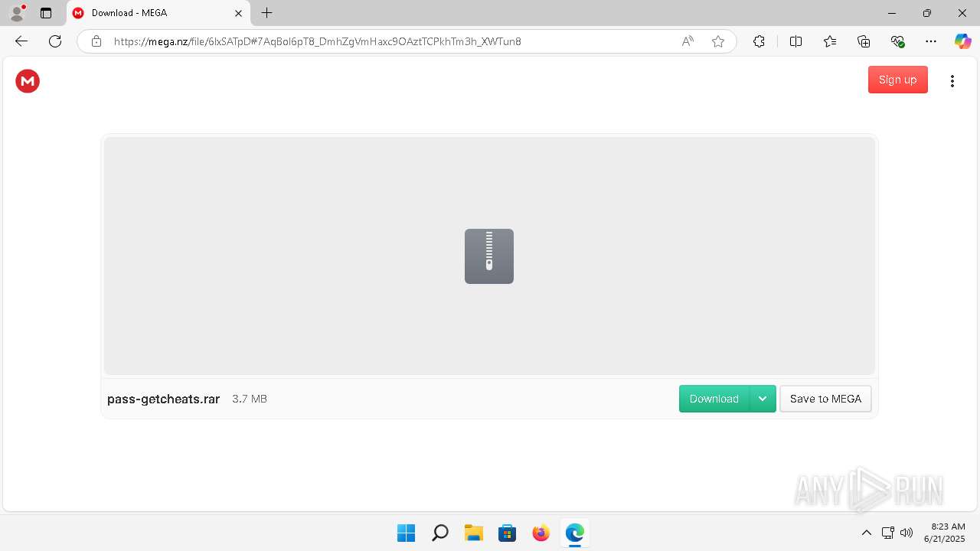This screenshot has width=980, height=551.
Task: Minimize the Edge browser window
Action: pos(892,13)
